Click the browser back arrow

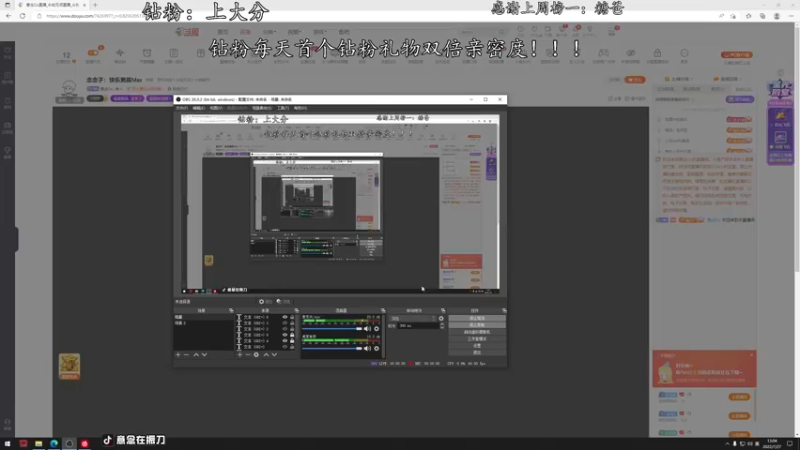(x=9, y=16)
